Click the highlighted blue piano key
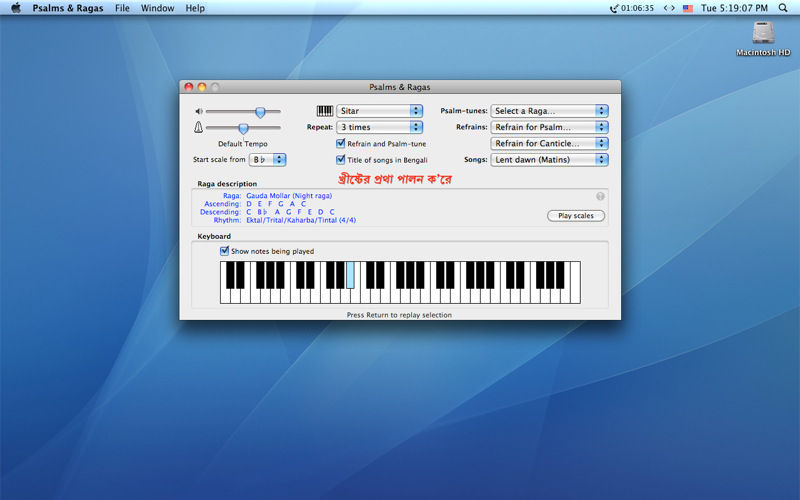The width and height of the screenshot is (800, 500). tap(350, 275)
